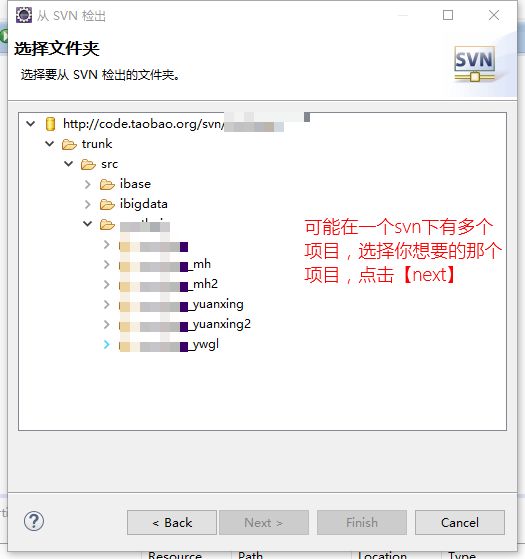The height and width of the screenshot is (559, 525).
Task: Click the Type column header behind dialog
Action: coord(462,555)
